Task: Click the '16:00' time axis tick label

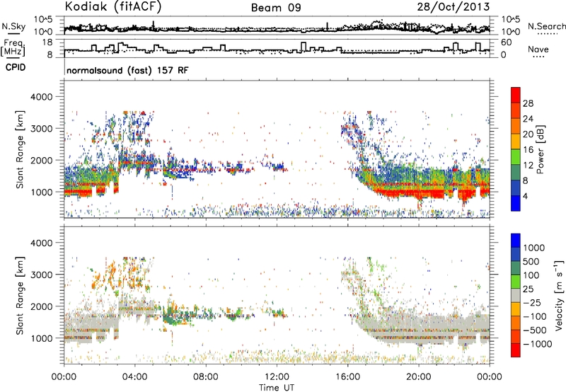Action: click(347, 377)
